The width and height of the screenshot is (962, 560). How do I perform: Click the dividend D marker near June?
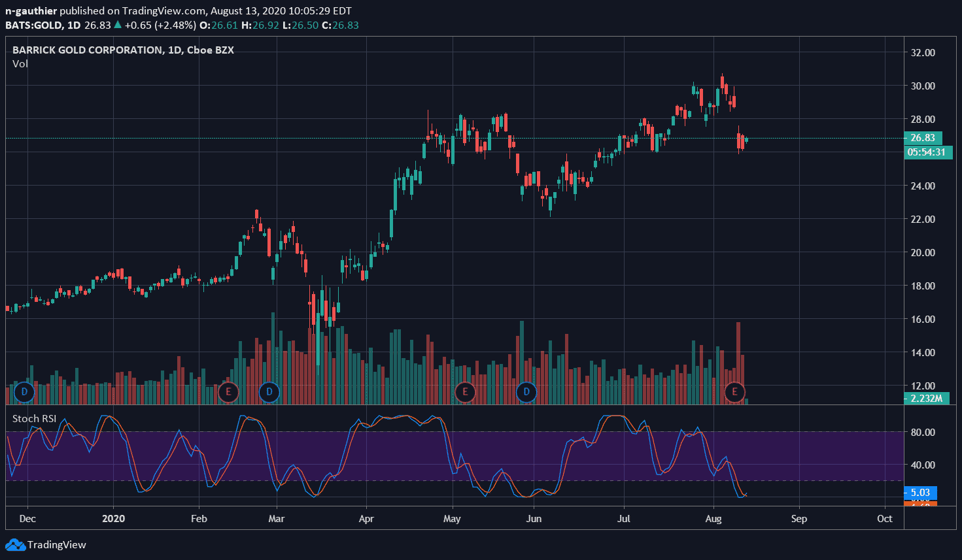click(x=526, y=392)
